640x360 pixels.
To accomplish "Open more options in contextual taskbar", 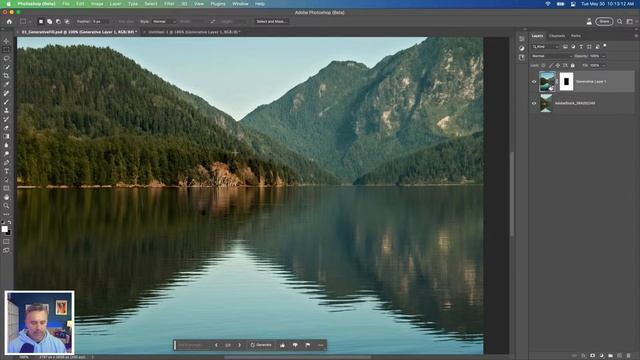I will [x=321, y=345].
